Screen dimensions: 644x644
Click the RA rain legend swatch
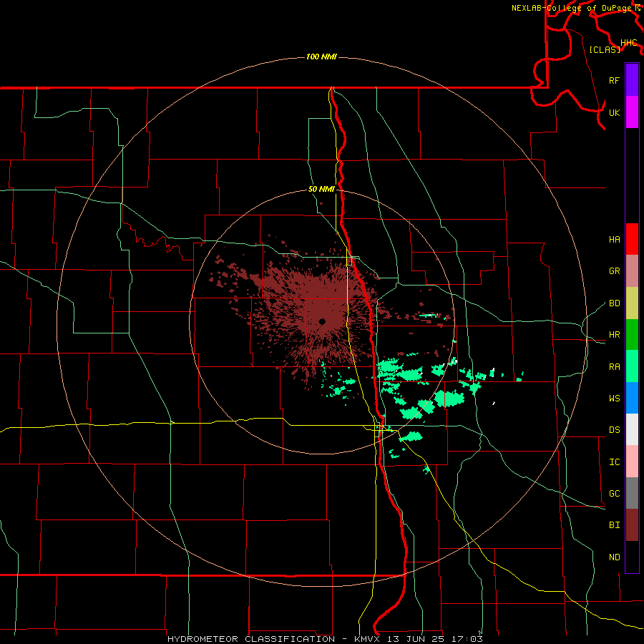[x=632, y=366]
